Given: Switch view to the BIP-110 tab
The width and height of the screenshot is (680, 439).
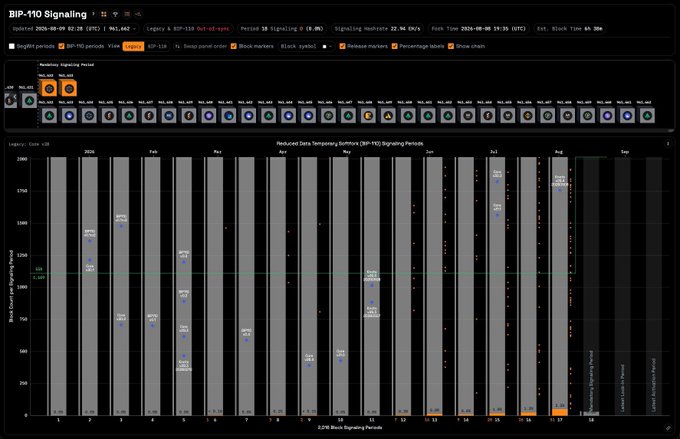Looking at the screenshot, I should tap(157, 46).
